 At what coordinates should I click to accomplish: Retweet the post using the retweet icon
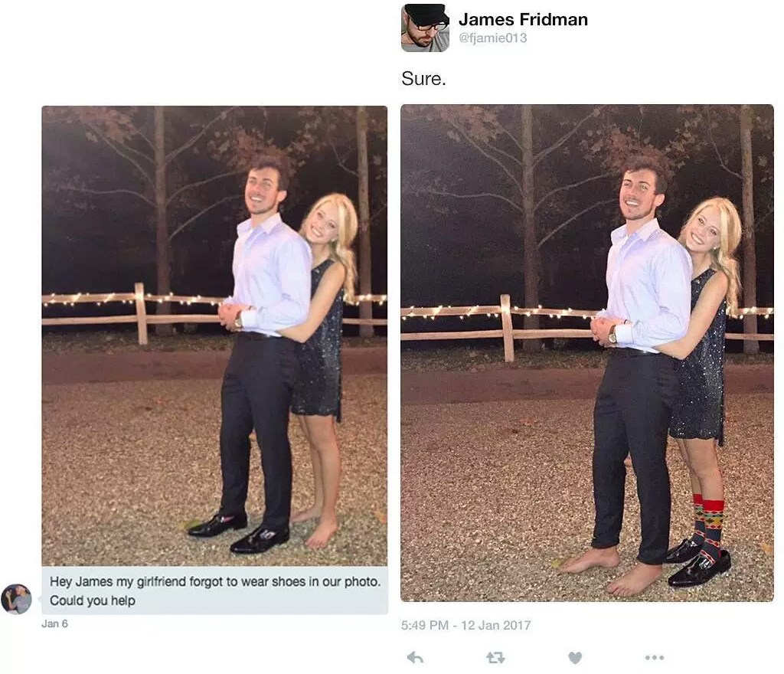tap(495, 657)
